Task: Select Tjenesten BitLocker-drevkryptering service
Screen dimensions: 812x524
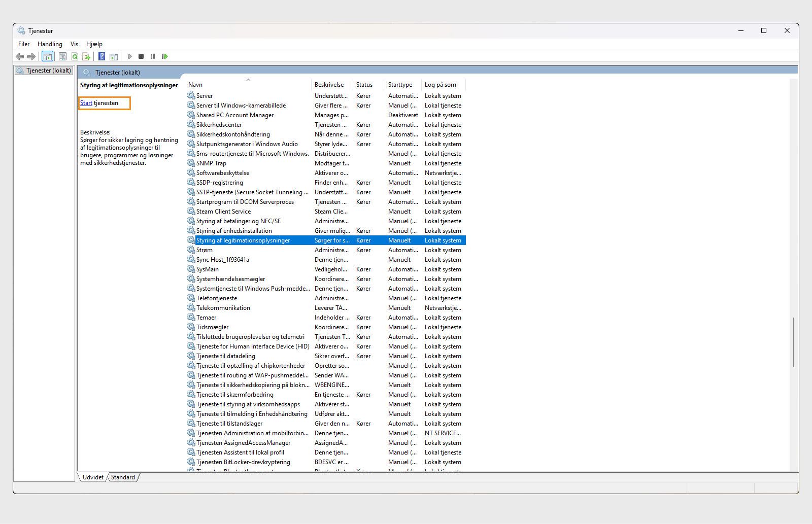Action: point(326,462)
